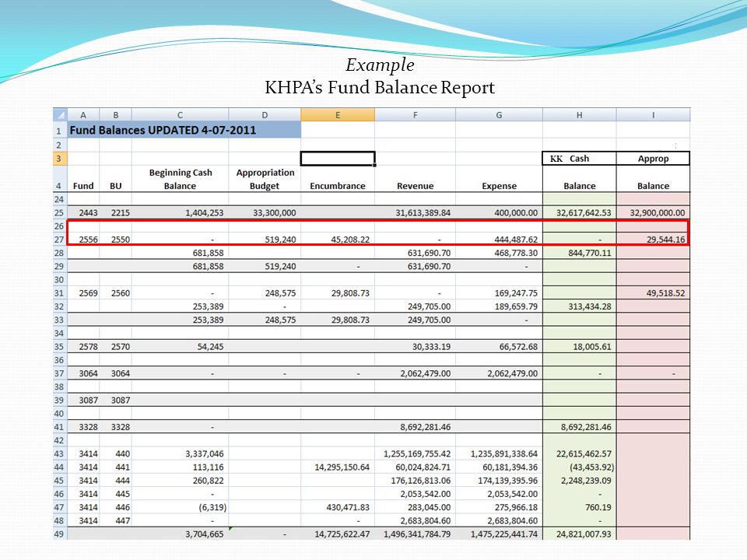
Task: Select row 27 header
Action: [x=60, y=240]
